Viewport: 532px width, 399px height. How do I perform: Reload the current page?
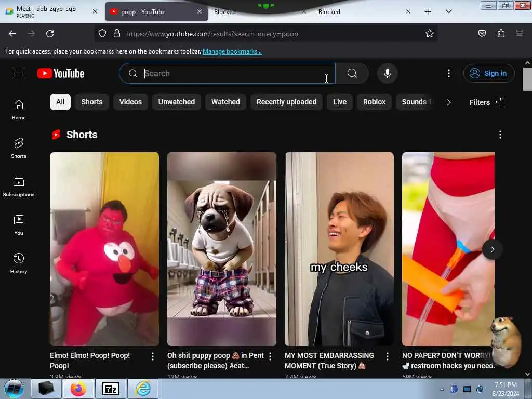[x=50, y=34]
